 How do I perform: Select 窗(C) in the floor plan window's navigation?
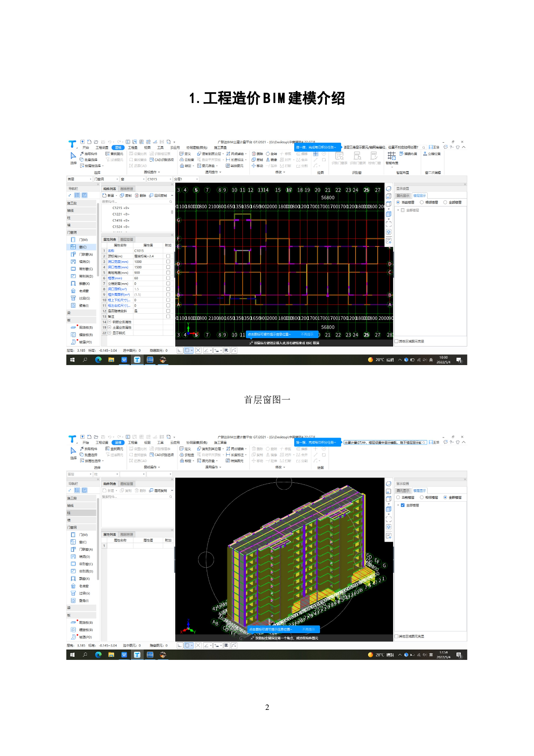(x=82, y=247)
